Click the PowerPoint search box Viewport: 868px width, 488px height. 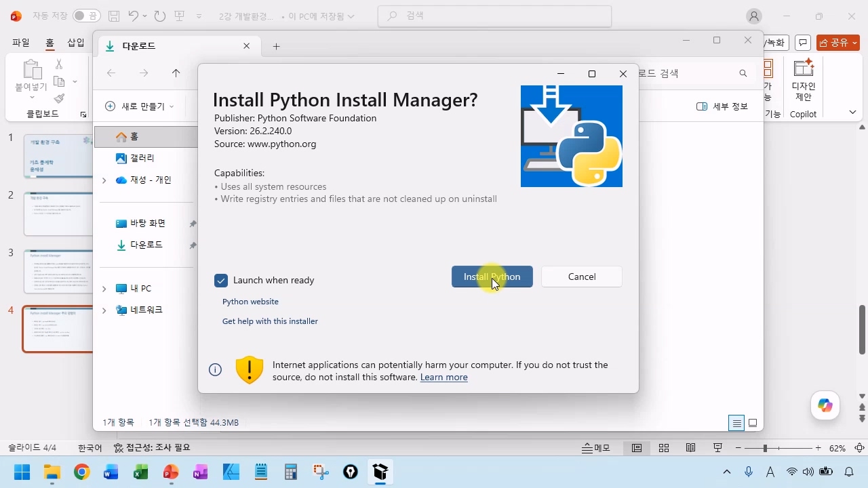[494, 16]
